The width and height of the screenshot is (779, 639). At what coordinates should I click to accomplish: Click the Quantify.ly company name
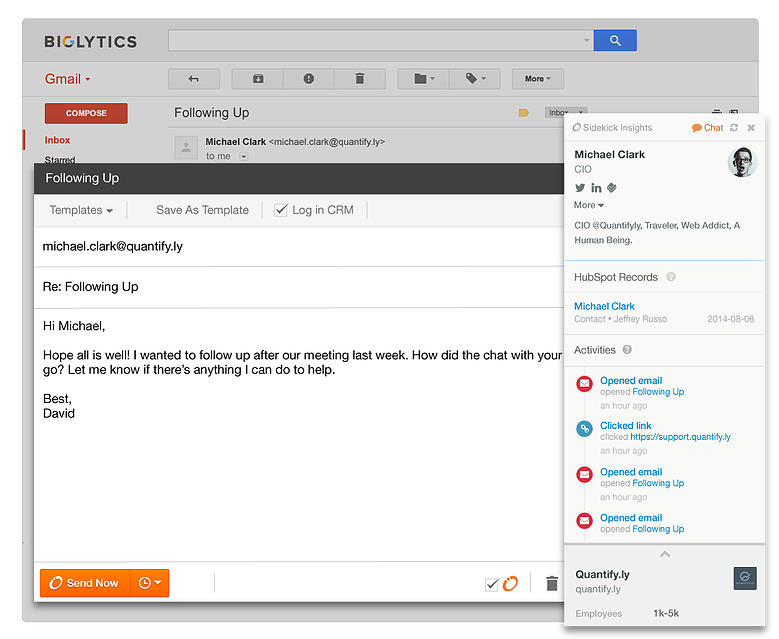602,574
